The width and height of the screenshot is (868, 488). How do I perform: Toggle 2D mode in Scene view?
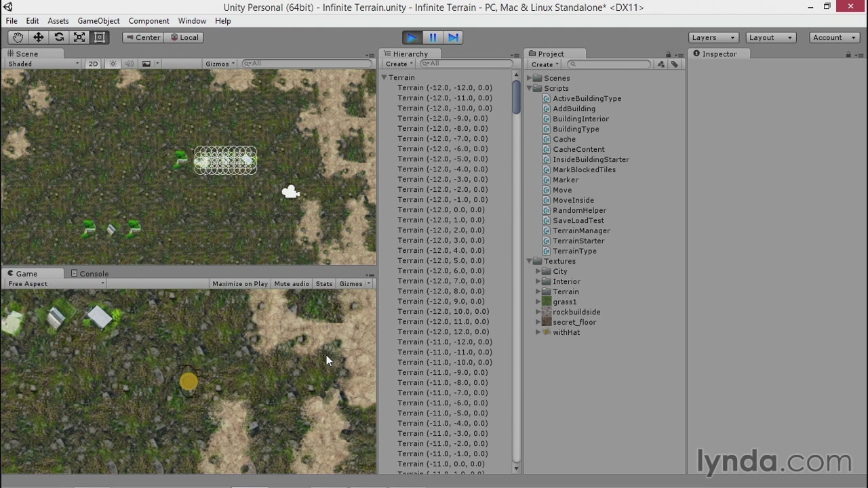tap(93, 64)
